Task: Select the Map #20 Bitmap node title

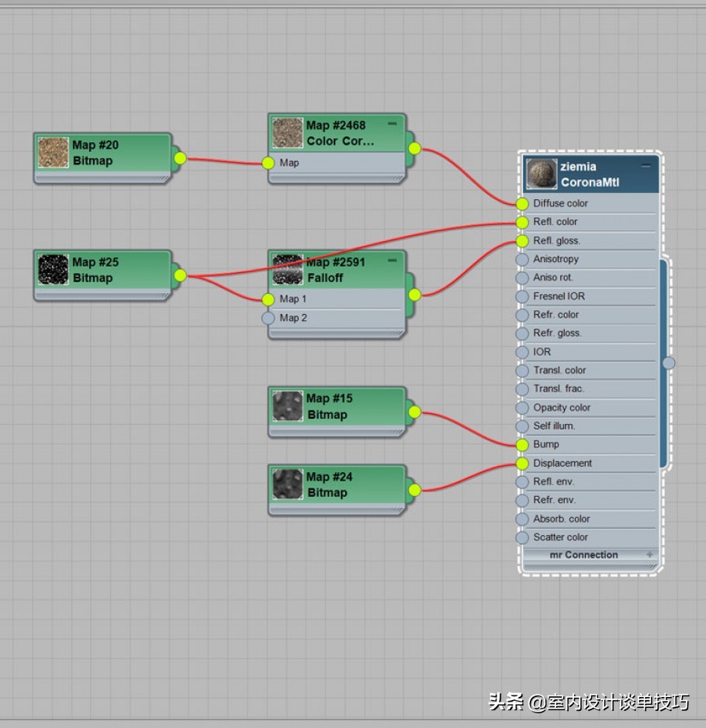Action: (95, 153)
